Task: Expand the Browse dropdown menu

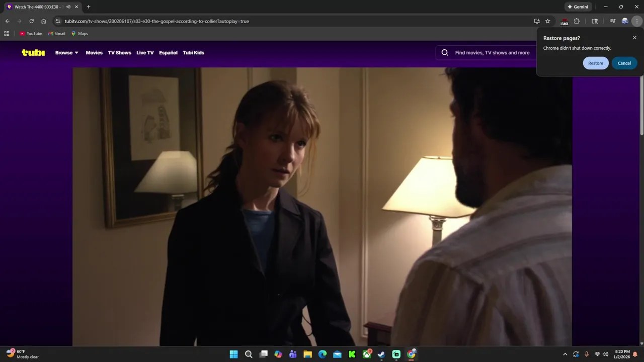Action: pos(67,53)
